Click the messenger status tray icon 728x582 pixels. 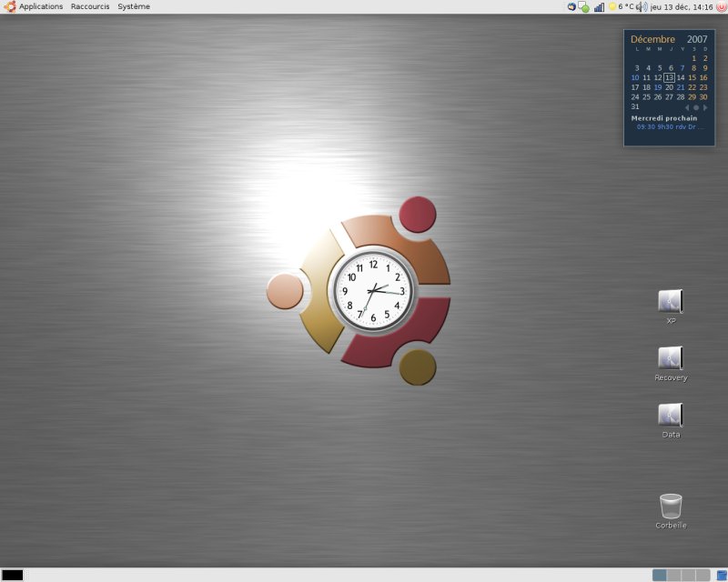pos(583,7)
